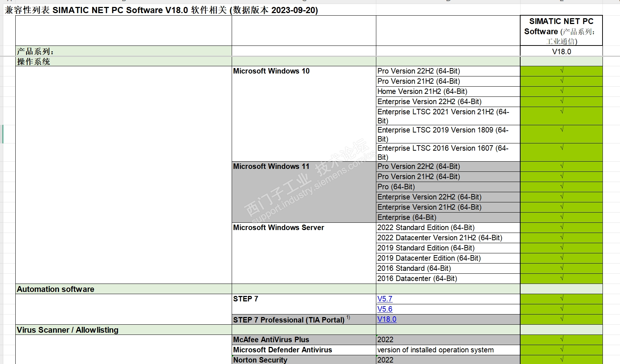Click '2019 Standard Edition (64-Bit)' cell
The image size is (620, 364).
point(448,248)
